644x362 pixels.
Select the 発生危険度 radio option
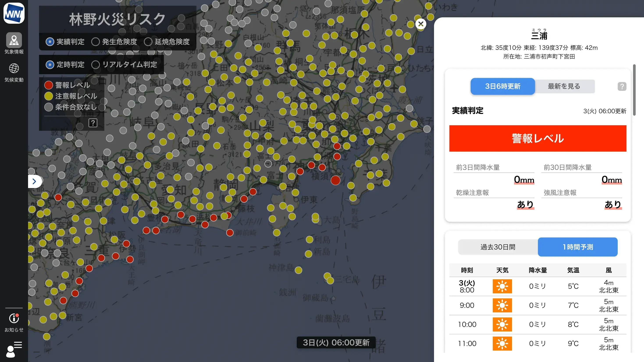point(96,42)
